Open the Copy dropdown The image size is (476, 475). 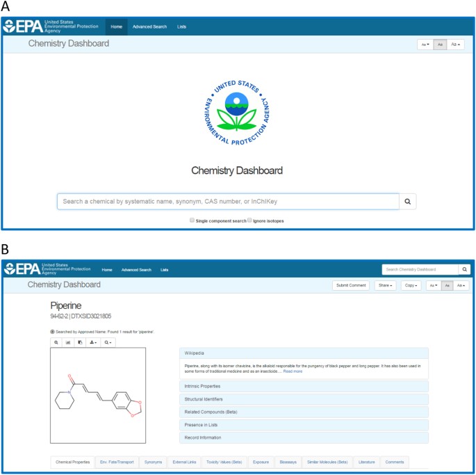pos(411,285)
